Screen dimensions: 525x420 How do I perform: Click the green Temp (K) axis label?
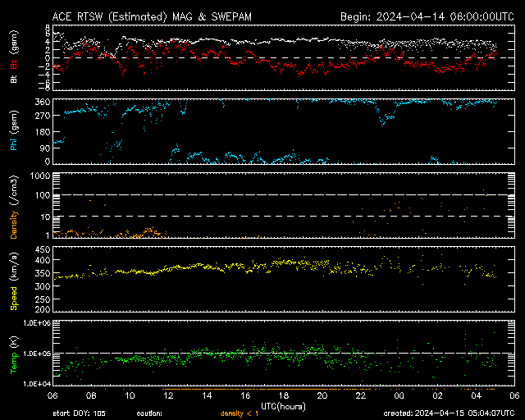coord(14,354)
